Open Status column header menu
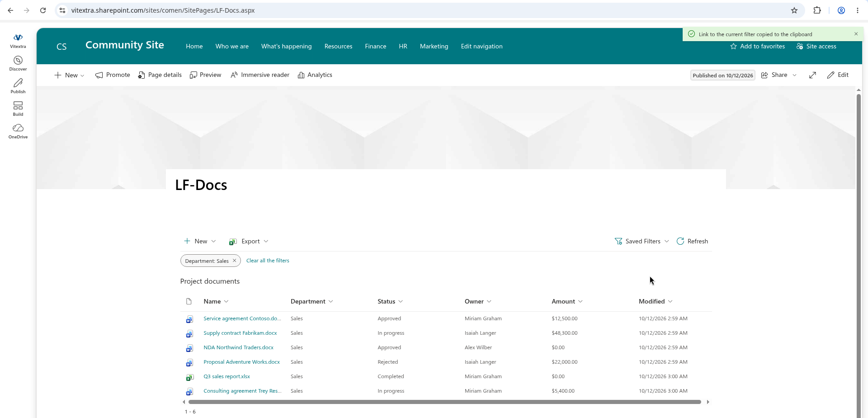The width and height of the screenshot is (868, 418). click(390, 302)
